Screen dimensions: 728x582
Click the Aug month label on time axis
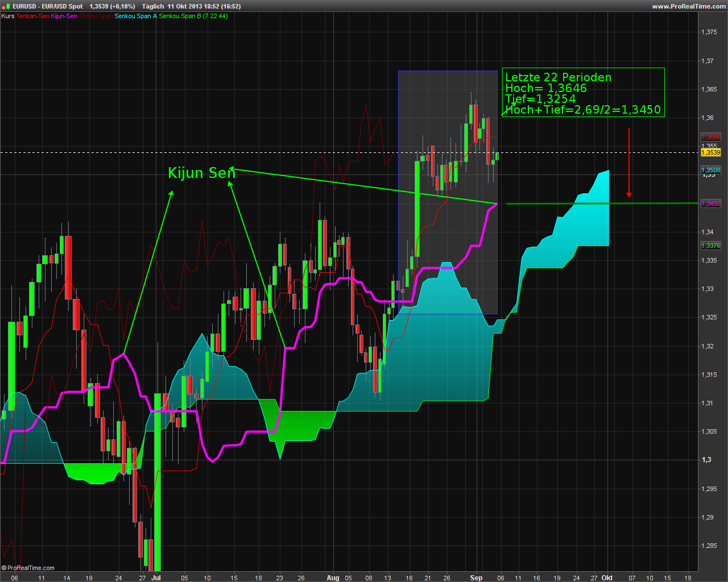(333, 577)
